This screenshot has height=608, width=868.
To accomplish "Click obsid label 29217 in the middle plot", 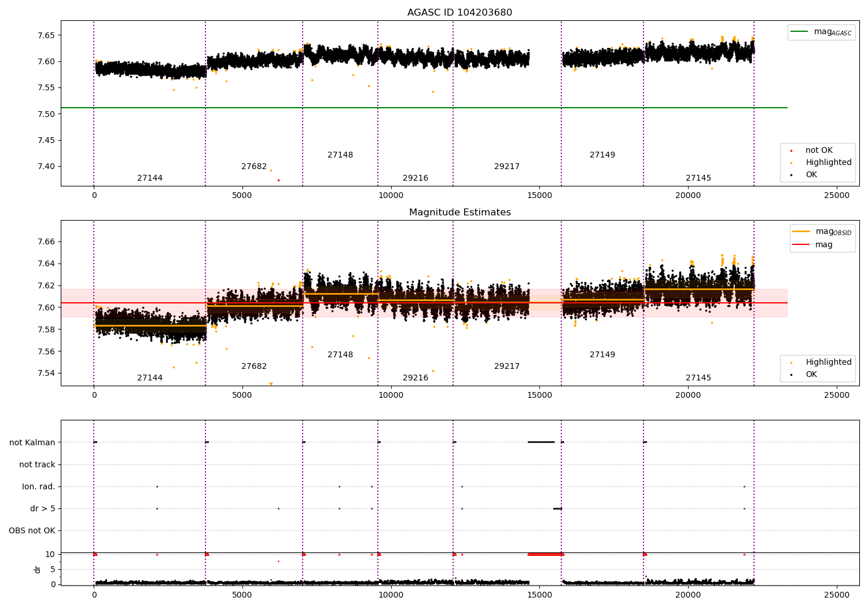I will coord(507,367).
